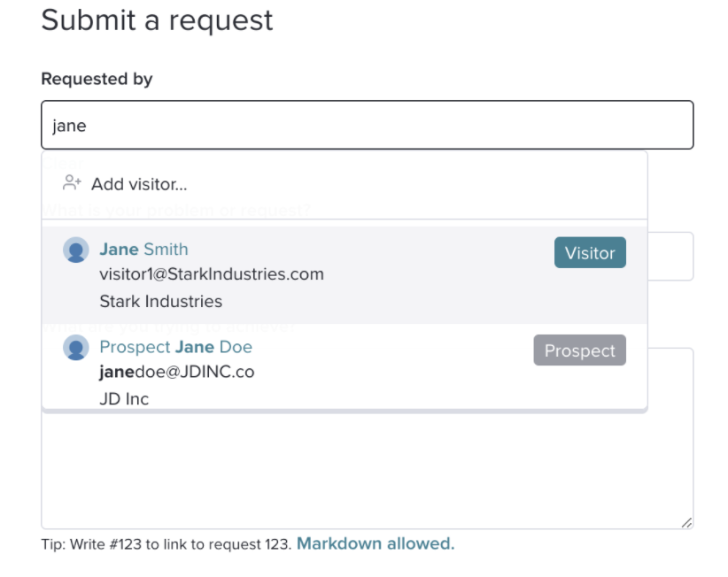Image resolution: width=728 pixels, height=577 pixels.
Task: Click the Requested by label
Action: (x=97, y=79)
